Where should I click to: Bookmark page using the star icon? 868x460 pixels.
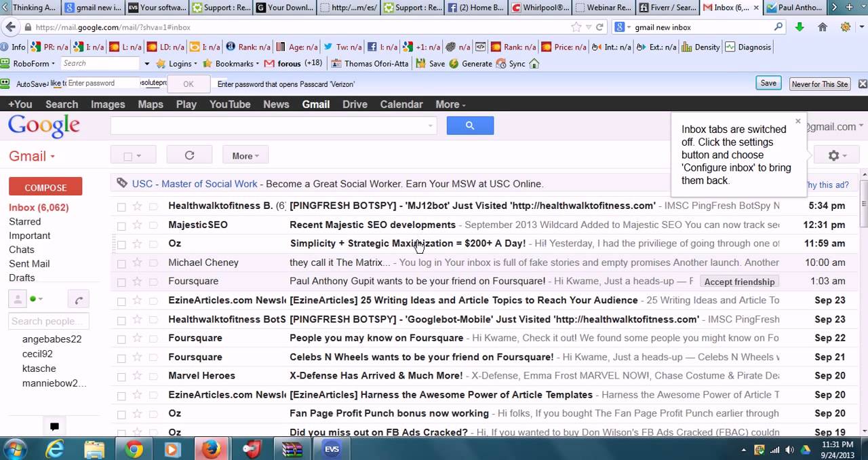click(576, 27)
